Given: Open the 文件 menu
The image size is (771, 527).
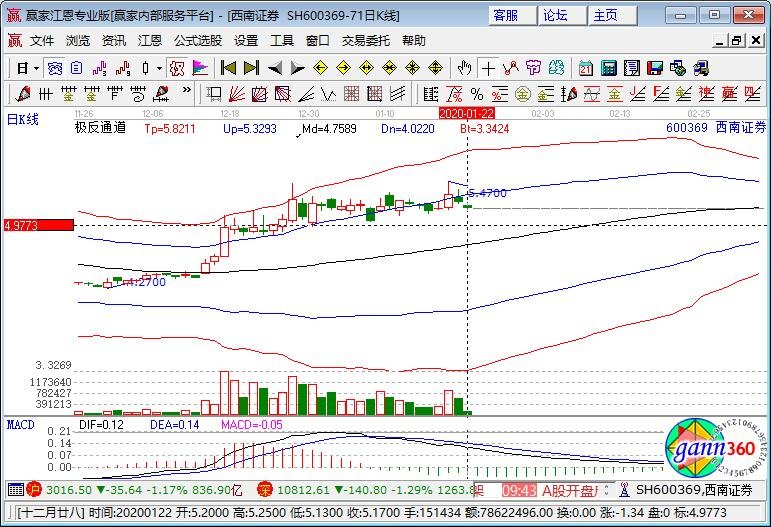Looking at the screenshot, I should click(x=42, y=41).
